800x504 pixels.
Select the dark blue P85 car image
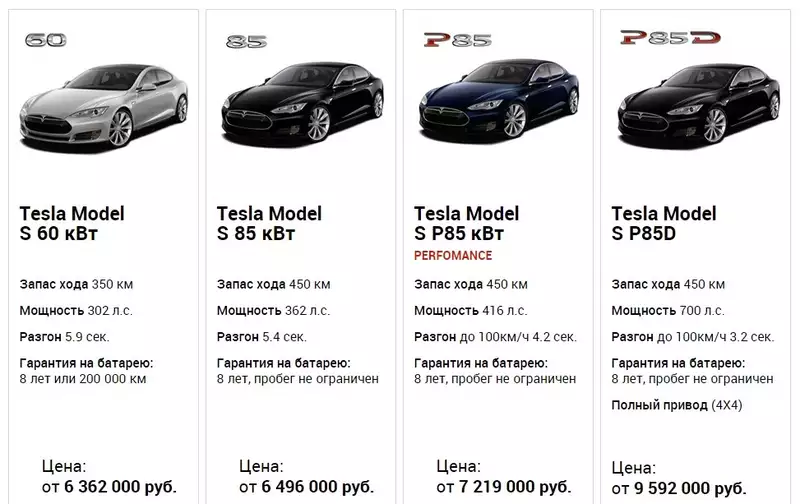[499, 102]
